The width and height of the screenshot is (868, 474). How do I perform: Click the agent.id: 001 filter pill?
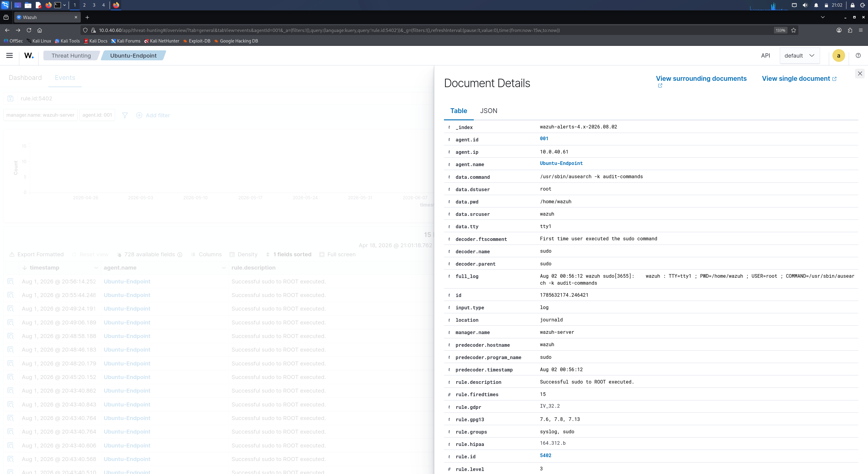click(x=97, y=115)
